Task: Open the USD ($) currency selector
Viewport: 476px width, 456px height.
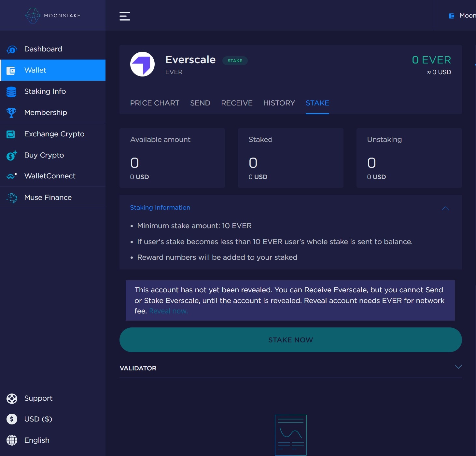Action: [x=38, y=419]
